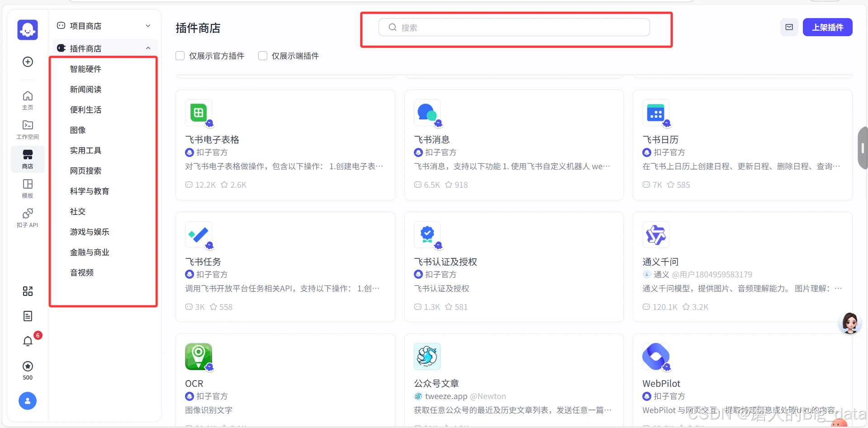Click 上架插件 button
The height and width of the screenshot is (428, 868).
(x=828, y=27)
